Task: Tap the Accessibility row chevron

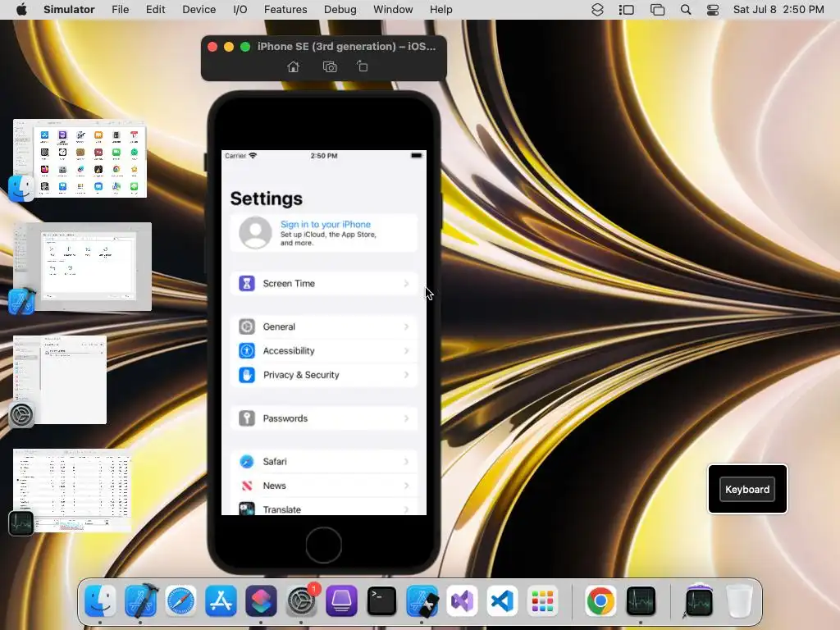Action: pos(407,350)
